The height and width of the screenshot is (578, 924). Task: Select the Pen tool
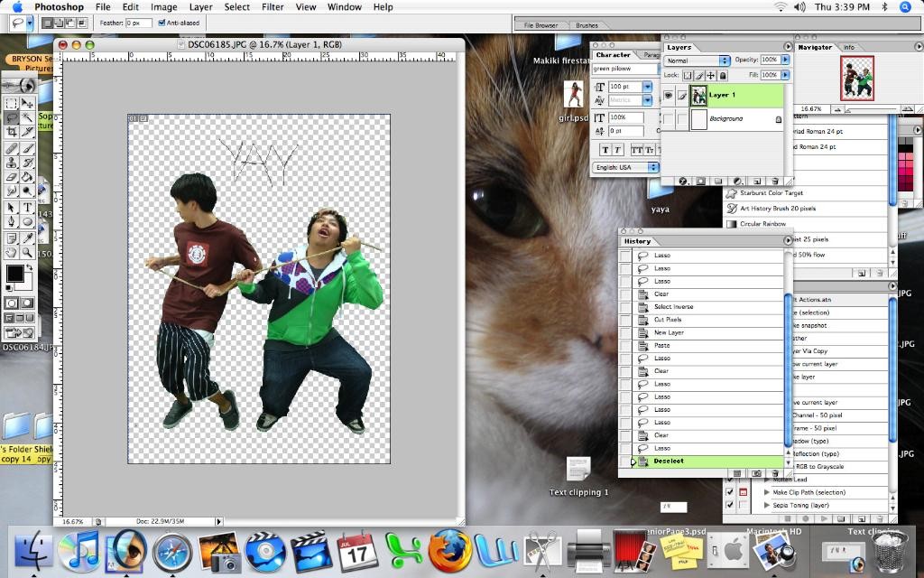coord(11,222)
